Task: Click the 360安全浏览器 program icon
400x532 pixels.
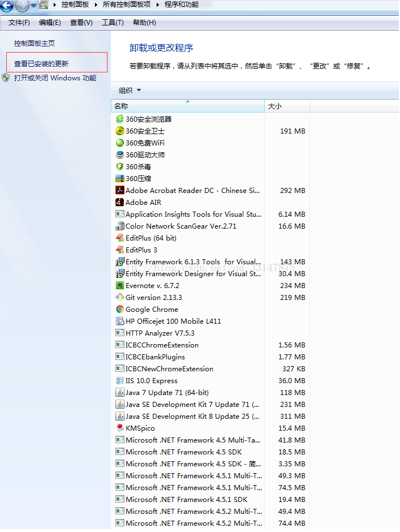Action: click(120, 119)
